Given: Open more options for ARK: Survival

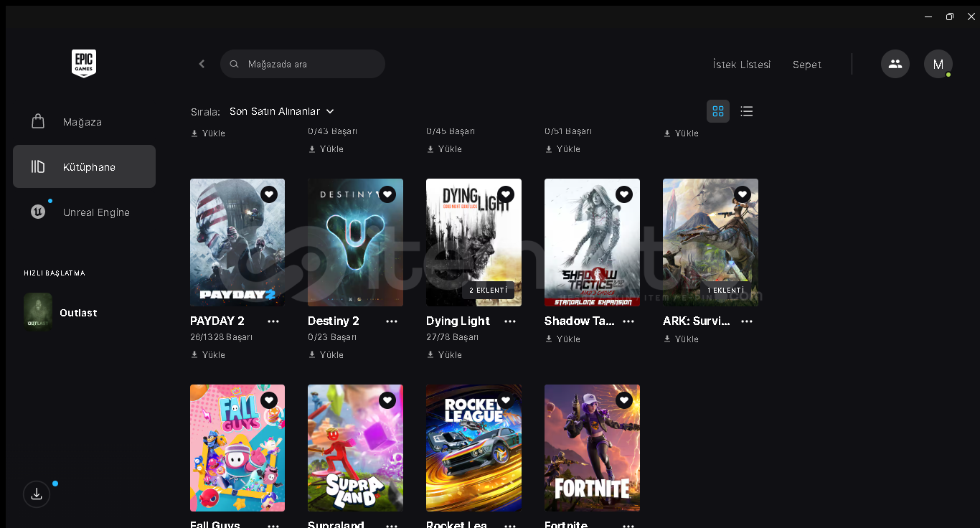Looking at the screenshot, I should (747, 321).
